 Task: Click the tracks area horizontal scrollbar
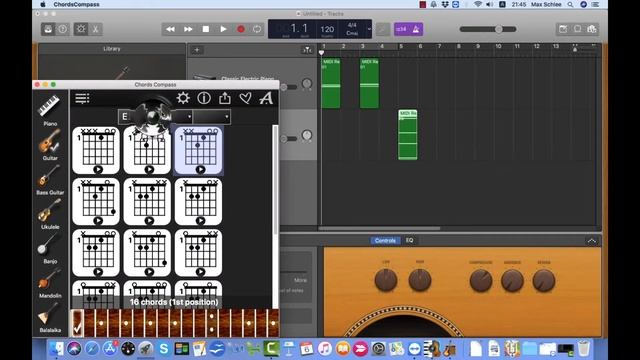tap(380, 228)
